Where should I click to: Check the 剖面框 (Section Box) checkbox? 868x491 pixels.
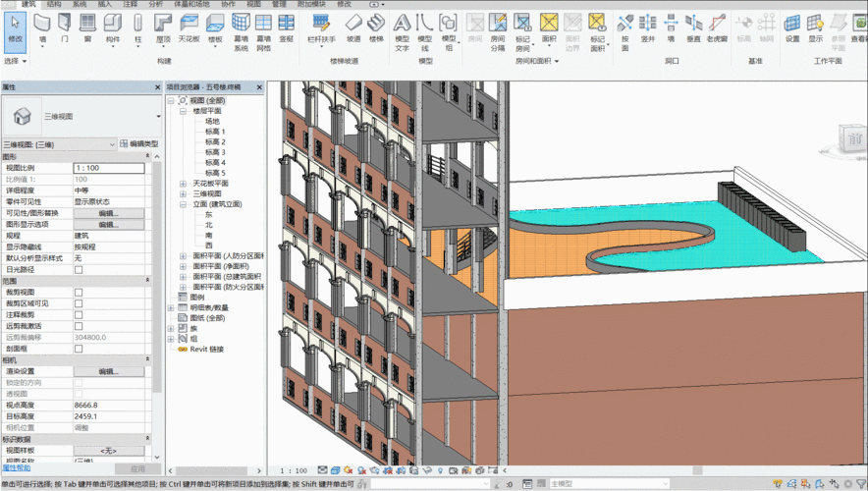tap(79, 348)
